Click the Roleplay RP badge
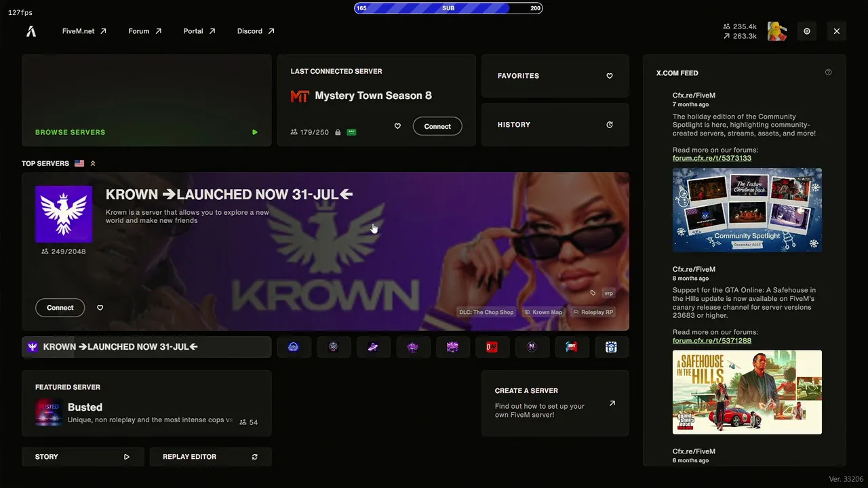This screenshot has width=868, height=488. coord(593,312)
